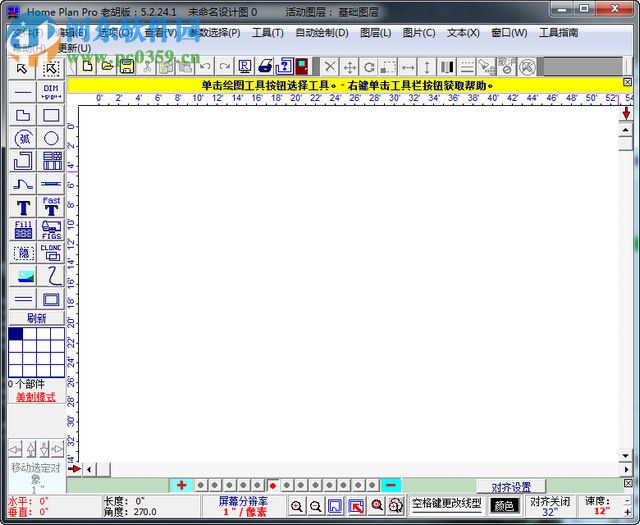Select the door curve tool
Viewport: 640px width, 525px height.
tap(22, 184)
